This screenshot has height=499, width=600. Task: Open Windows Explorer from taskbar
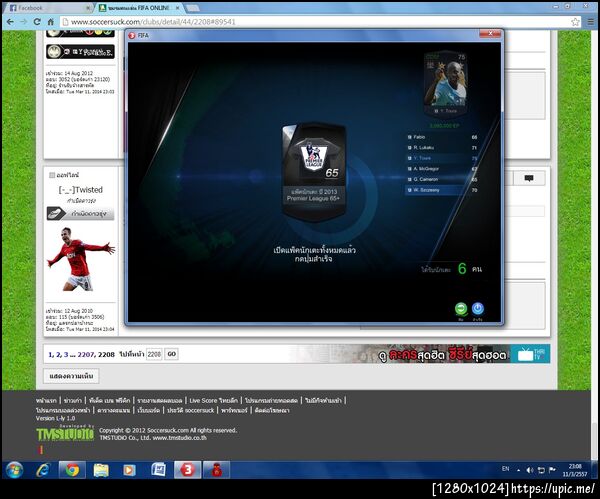tap(101, 470)
